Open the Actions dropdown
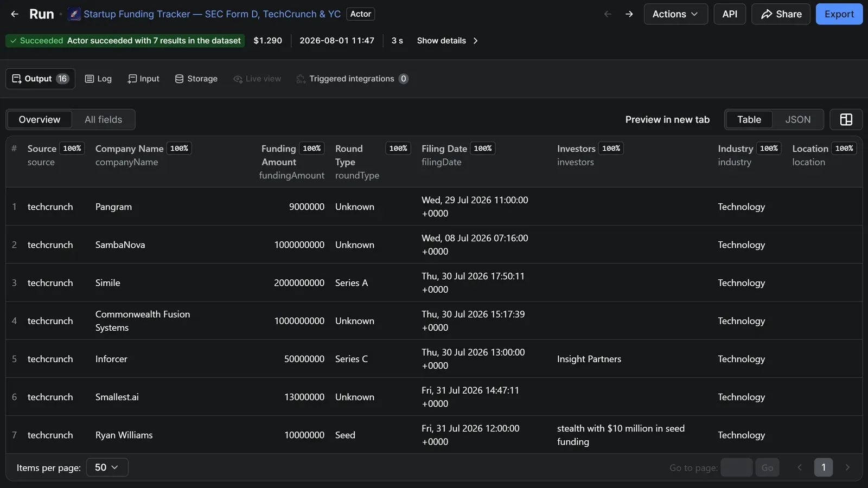Image resolution: width=868 pixels, height=488 pixels. [x=675, y=14]
